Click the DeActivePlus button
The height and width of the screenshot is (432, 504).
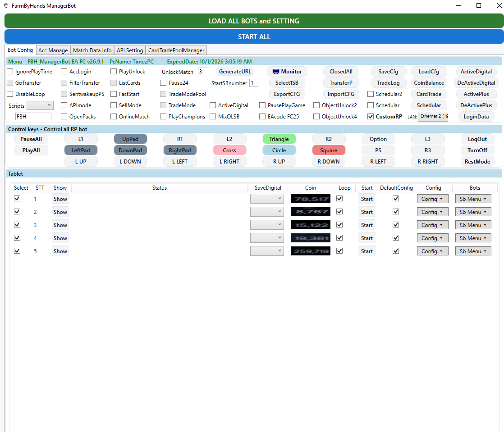pyautogui.click(x=476, y=105)
